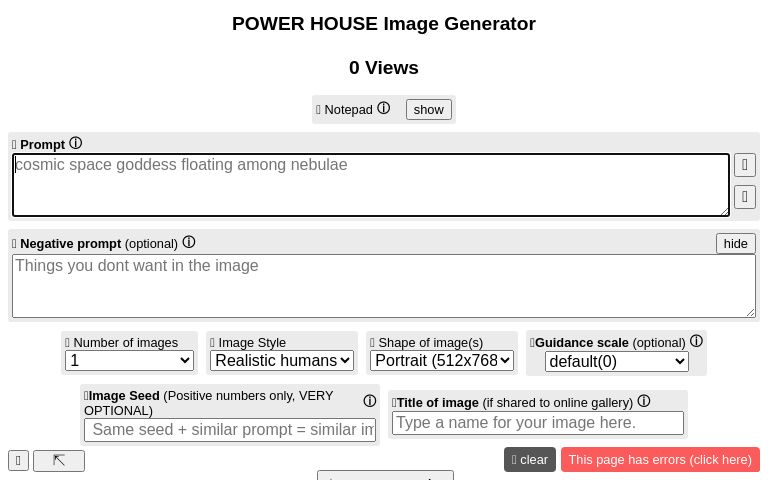Click into the Negative prompt text box
The image size is (768, 480).
click(x=384, y=286)
